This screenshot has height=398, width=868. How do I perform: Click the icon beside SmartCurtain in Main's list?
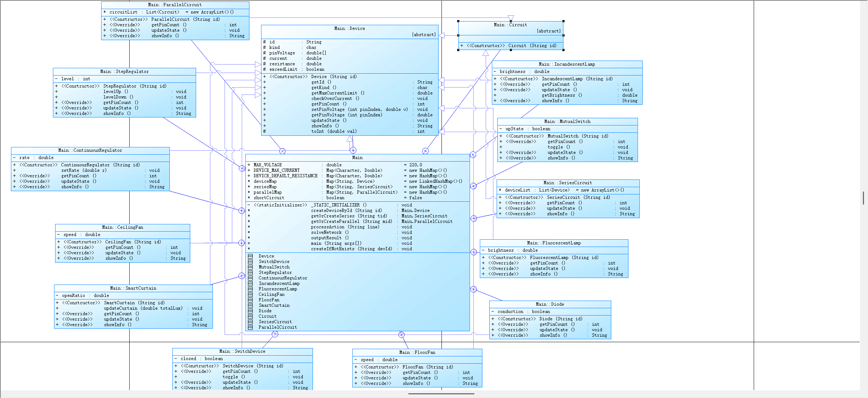[x=251, y=305]
